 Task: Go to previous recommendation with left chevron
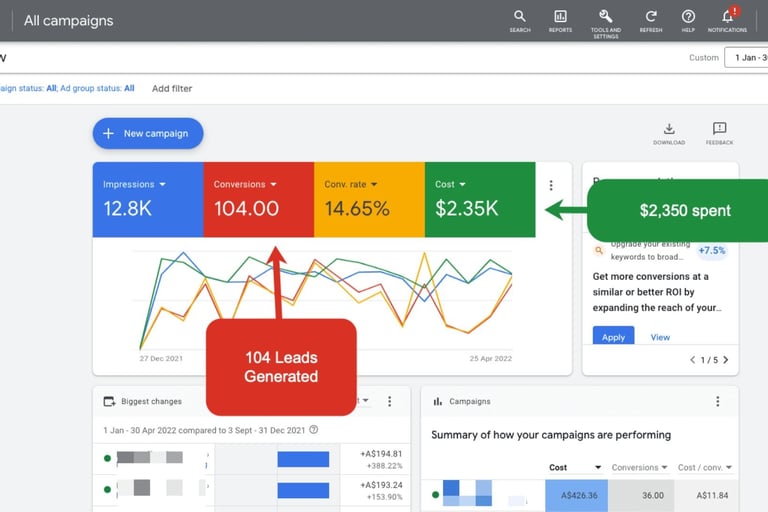coord(693,360)
